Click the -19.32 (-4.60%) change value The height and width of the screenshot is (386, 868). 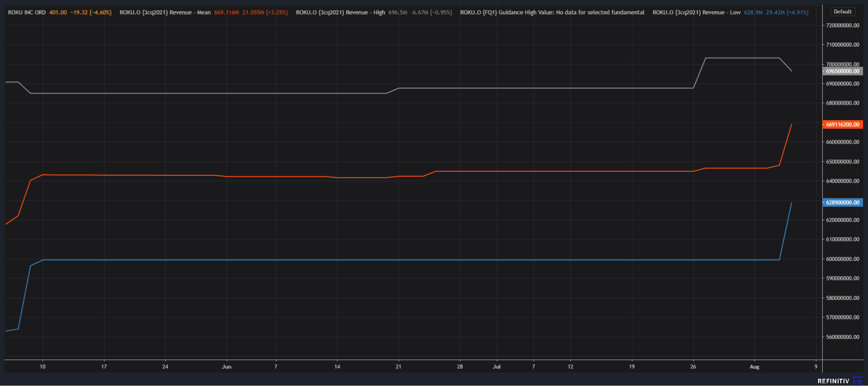[x=91, y=13]
